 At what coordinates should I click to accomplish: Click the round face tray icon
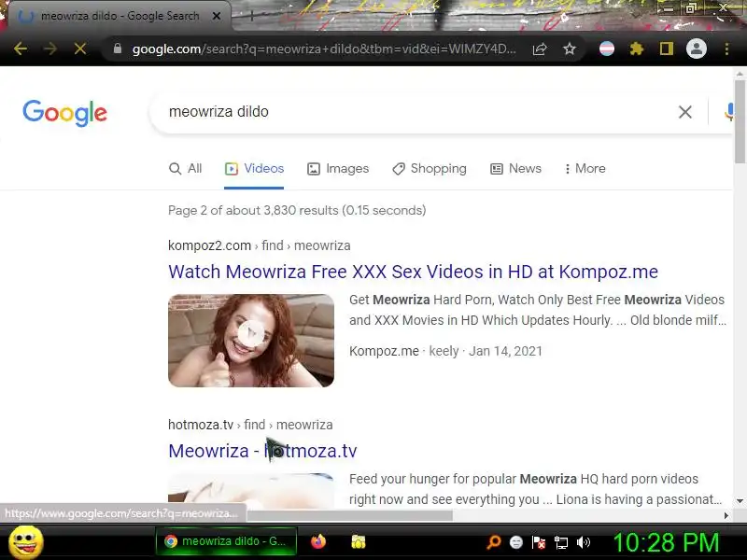pyautogui.click(x=516, y=542)
